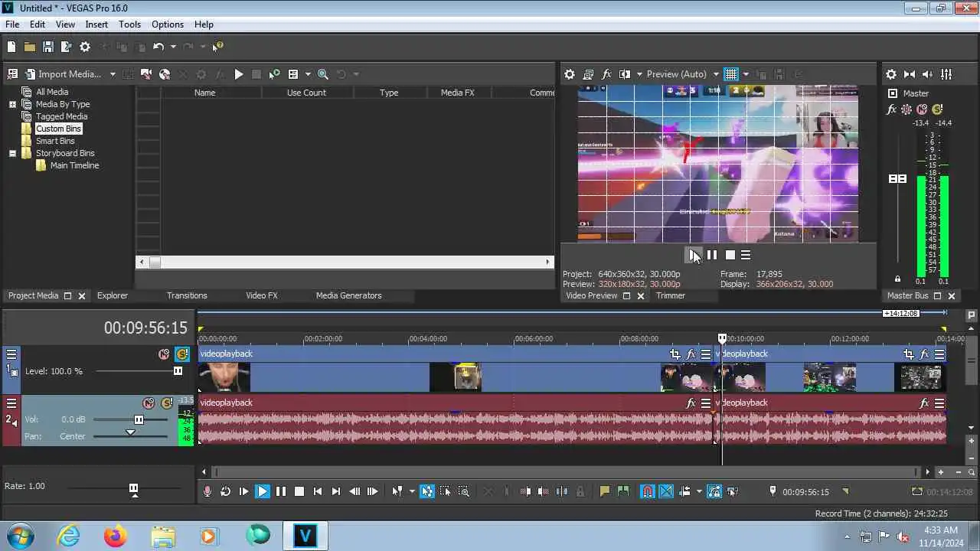
Task: Open overlays dropdown arrow beside grid icon
Action: [x=746, y=74]
